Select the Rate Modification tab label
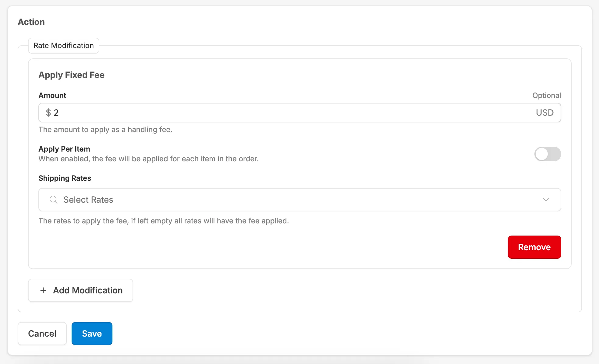 (x=64, y=46)
